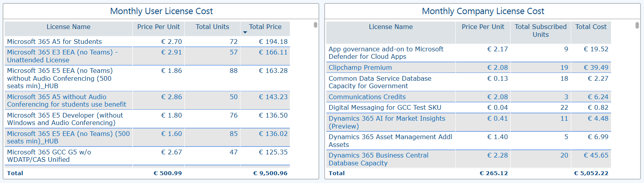Sort company table by License Name header
Screen dimensions: 644x183
point(391,27)
